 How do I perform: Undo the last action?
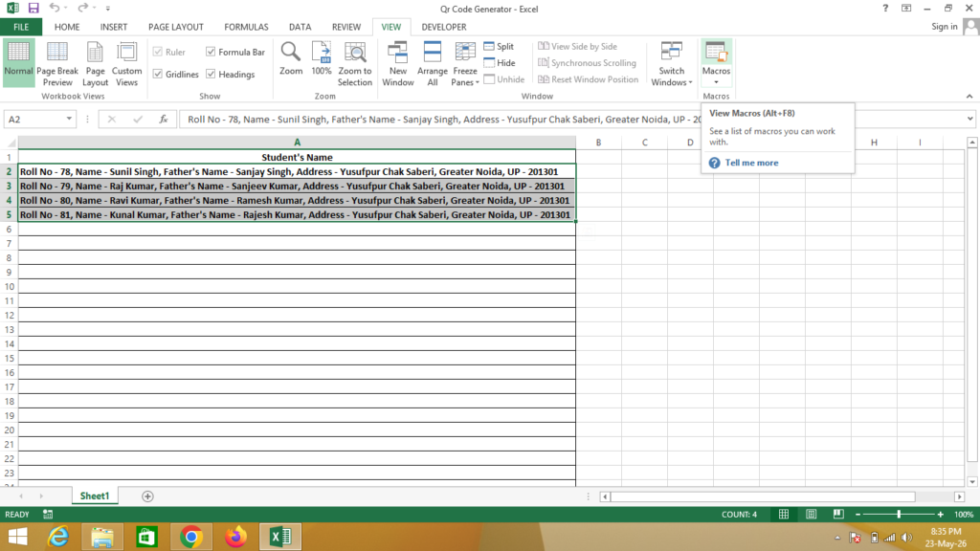[x=55, y=8]
